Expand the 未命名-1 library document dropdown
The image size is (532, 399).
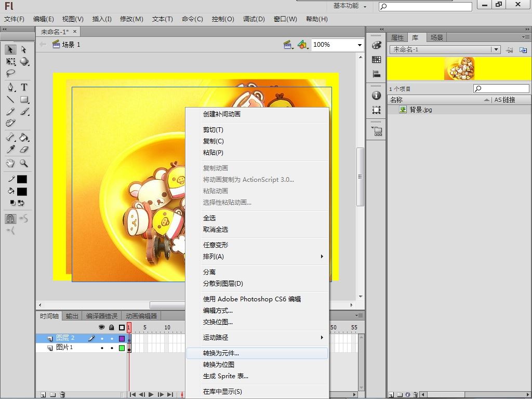coord(496,49)
